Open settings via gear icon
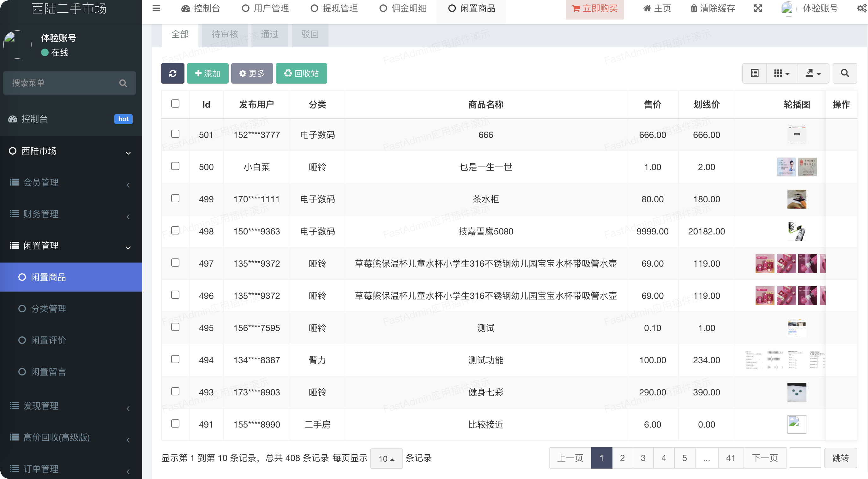The height and width of the screenshot is (479, 868). tap(860, 9)
